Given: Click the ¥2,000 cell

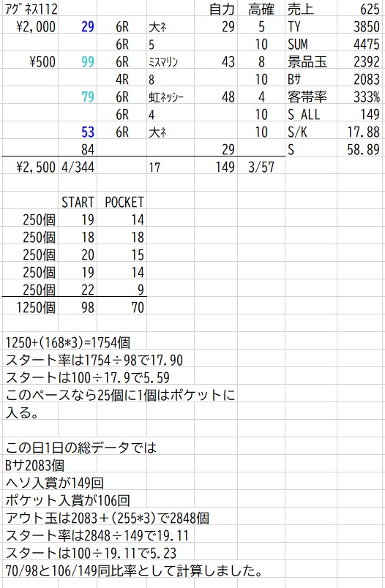Looking at the screenshot, I should pyautogui.click(x=31, y=26).
